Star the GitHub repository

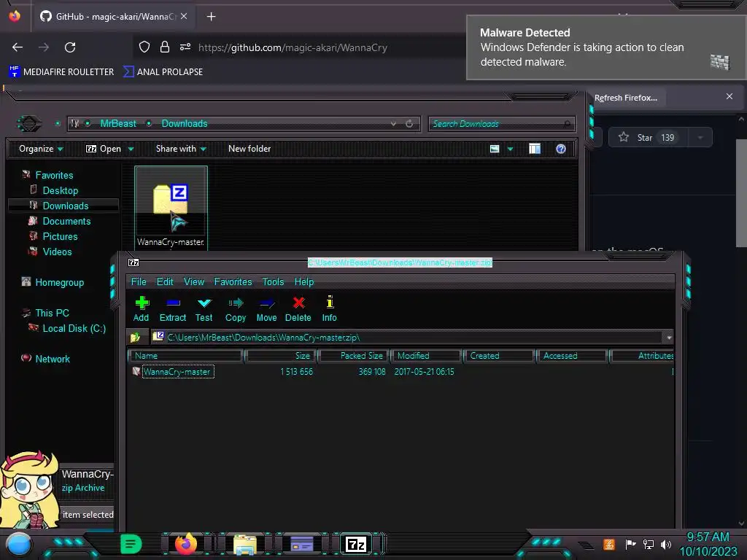648,138
